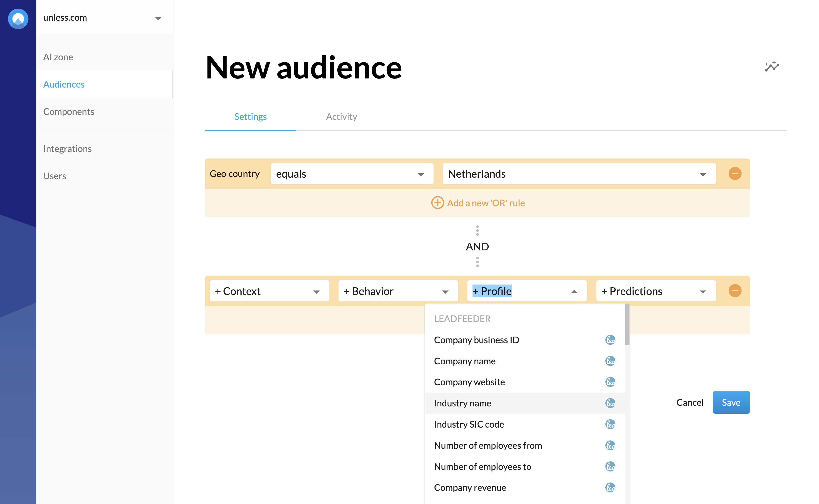Click the profile list scrollbar thumb
819x504 pixels.
(627, 324)
